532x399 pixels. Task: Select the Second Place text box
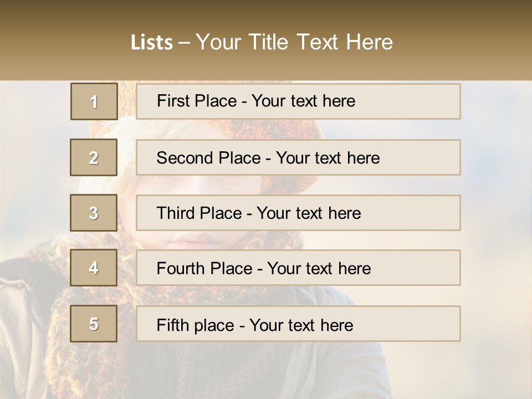tap(298, 157)
